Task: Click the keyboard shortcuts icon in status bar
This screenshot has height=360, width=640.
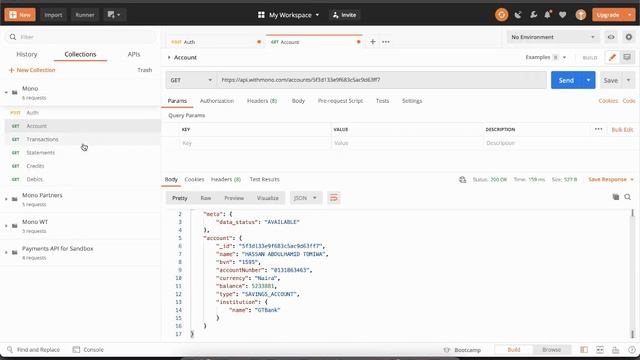Action: pos(616,350)
